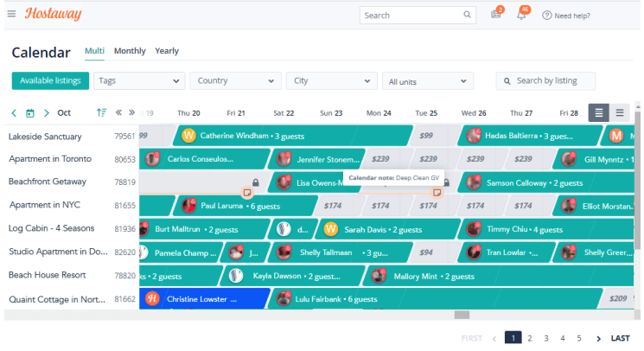Click the horizontal scrollbar thumb
644x351 pixels.
click(x=462, y=315)
